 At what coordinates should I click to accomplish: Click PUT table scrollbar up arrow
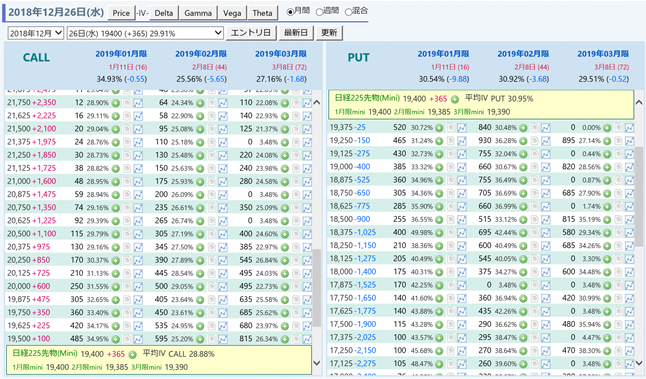pos(639,102)
